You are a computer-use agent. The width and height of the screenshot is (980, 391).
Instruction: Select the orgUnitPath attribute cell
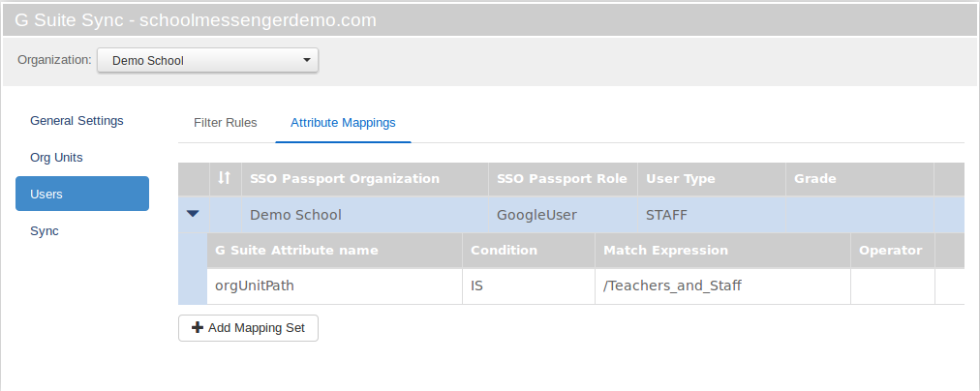click(335, 286)
